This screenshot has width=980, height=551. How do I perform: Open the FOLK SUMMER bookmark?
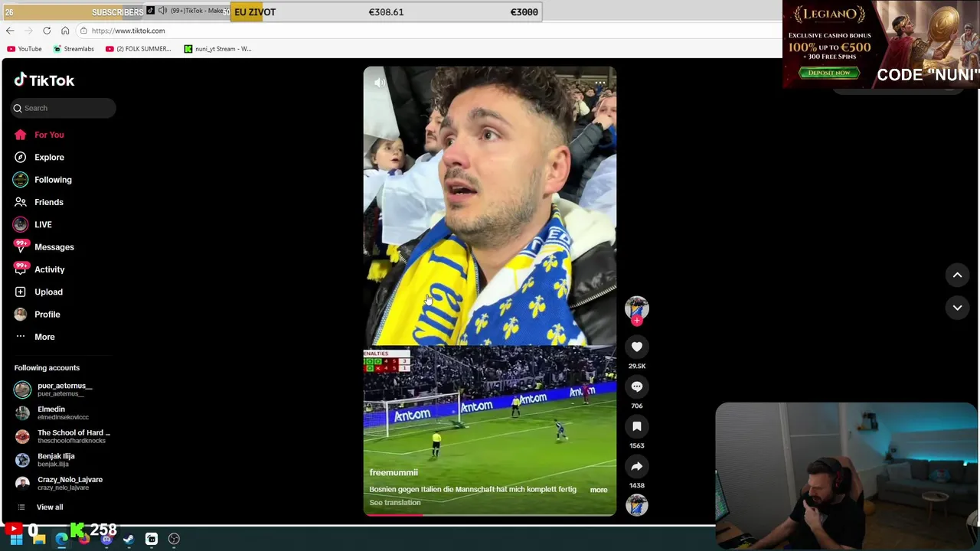tap(139, 49)
